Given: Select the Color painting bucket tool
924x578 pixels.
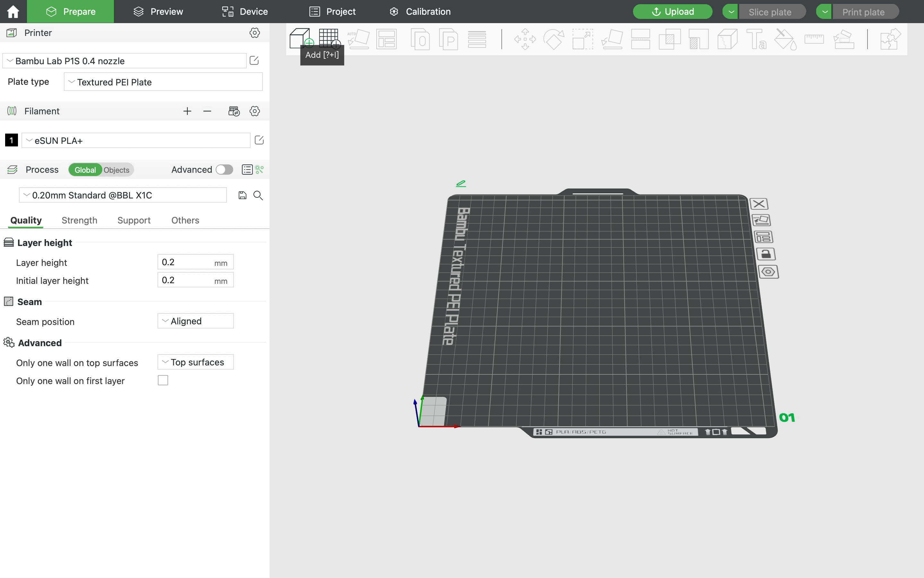Looking at the screenshot, I should point(785,39).
